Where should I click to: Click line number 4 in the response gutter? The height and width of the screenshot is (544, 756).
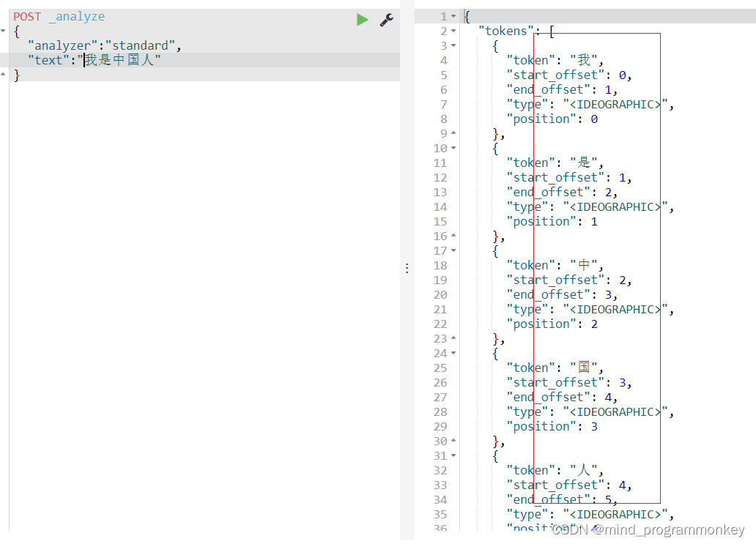tap(444, 61)
